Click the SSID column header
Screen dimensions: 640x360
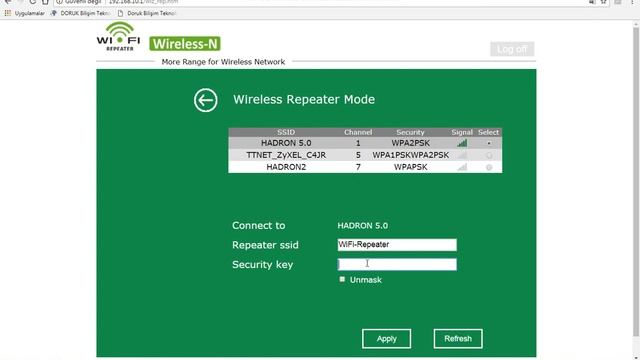(x=286, y=132)
